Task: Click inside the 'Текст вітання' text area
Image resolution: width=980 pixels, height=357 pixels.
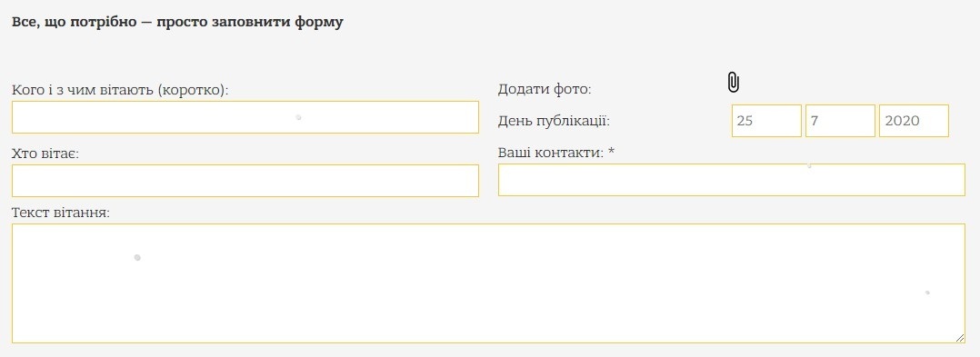Action: 488,283
